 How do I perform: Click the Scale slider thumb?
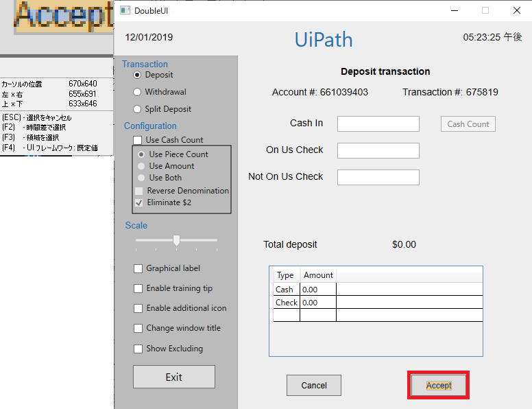pos(176,240)
